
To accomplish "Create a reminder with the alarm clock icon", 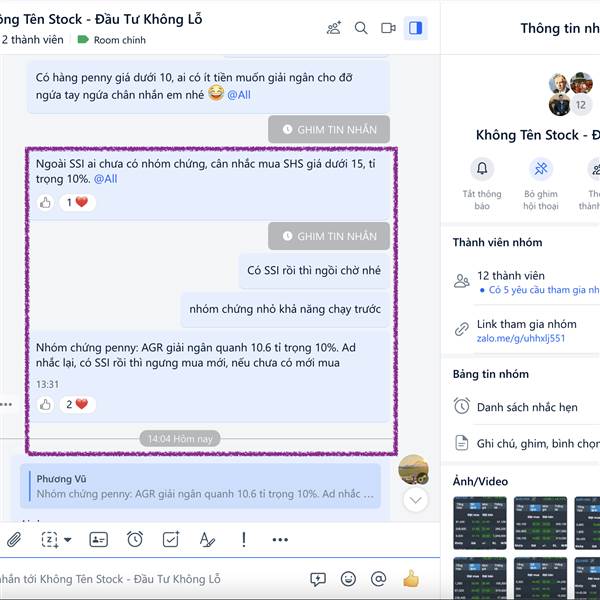I will (x=135, y=539).
